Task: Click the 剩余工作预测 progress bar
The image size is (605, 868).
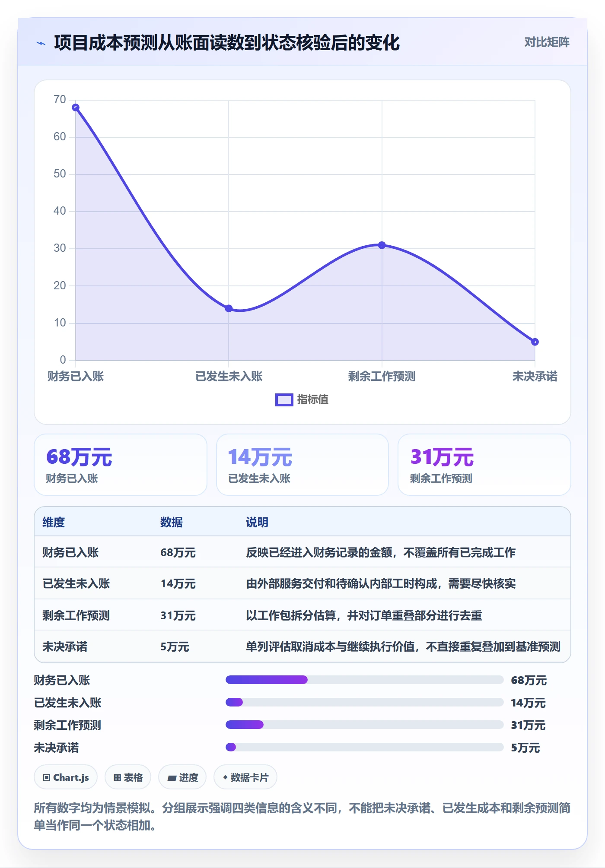Action: [x=364, y=725]
